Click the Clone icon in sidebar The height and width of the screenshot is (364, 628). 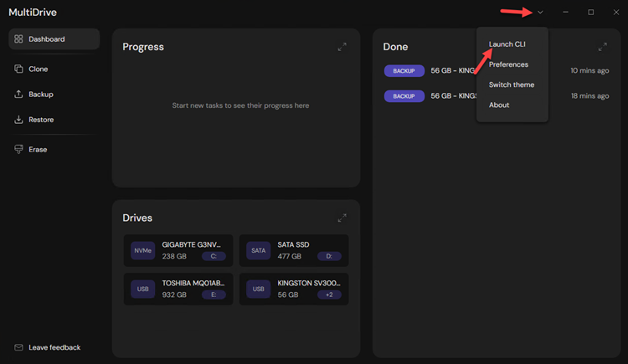18,69
